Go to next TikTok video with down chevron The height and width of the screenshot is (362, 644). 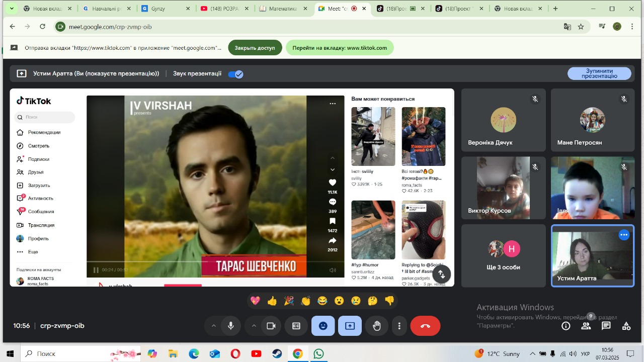coord(332,170)
